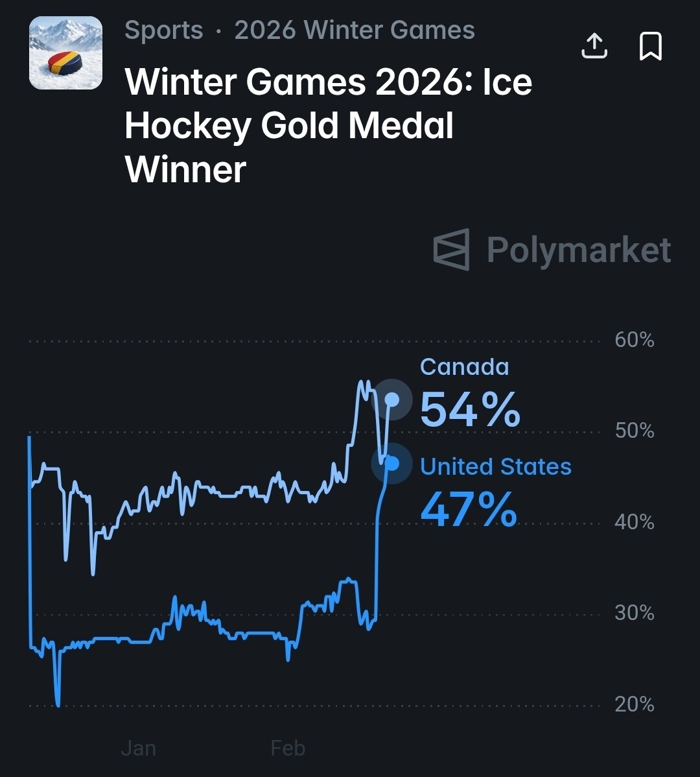
Task: Bookmark this market with the bookmark icon
Action: (650, 46)
